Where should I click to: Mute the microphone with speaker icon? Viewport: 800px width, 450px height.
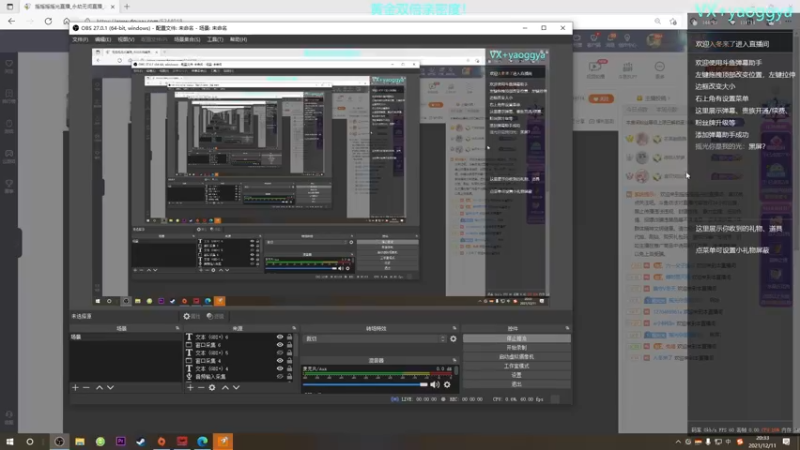pos(435,385)
